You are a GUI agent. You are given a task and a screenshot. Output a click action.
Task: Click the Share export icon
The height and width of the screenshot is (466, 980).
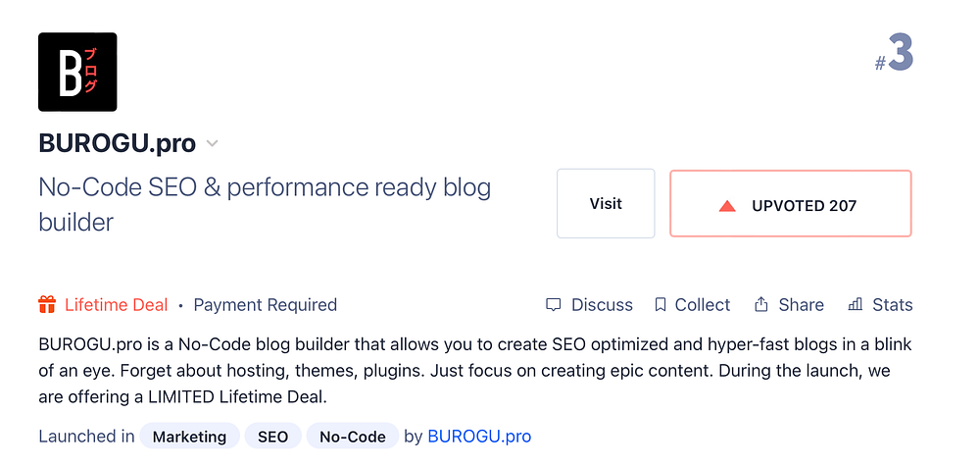[x=761, y=305]
